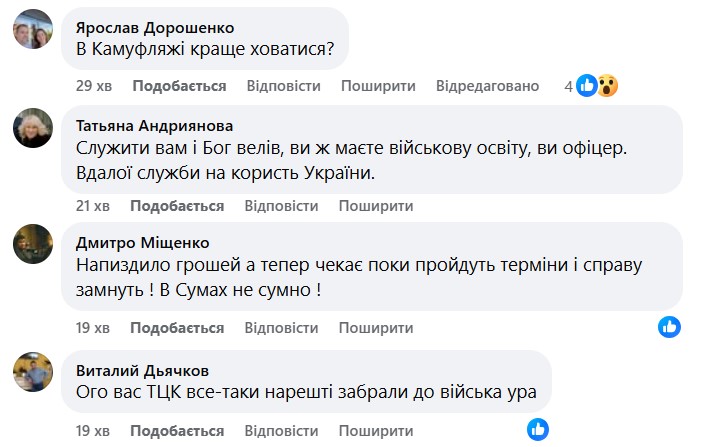Click the reaction count 4 on first comment
The width and height of the screenshot is (727, 447).
568,86
